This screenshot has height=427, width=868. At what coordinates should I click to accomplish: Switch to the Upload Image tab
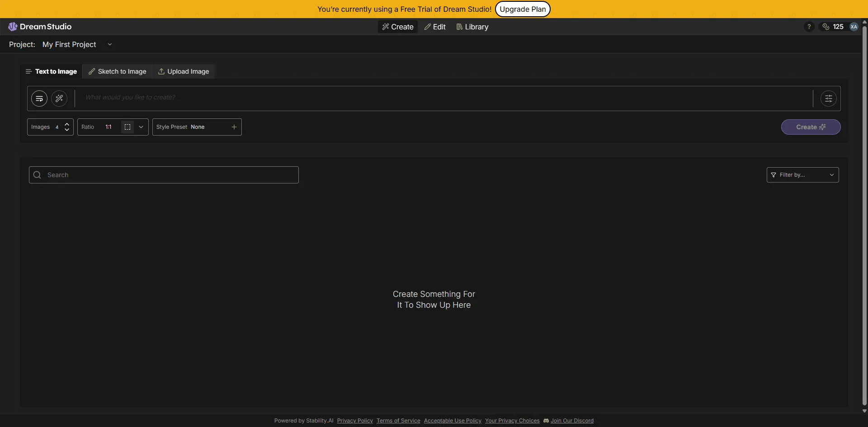coord(184,71)
